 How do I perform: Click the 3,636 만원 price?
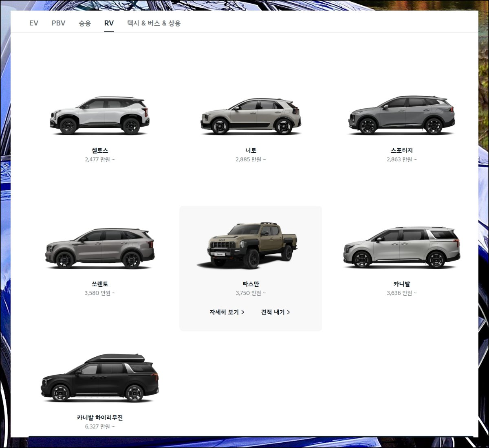[x=401, y=293]
